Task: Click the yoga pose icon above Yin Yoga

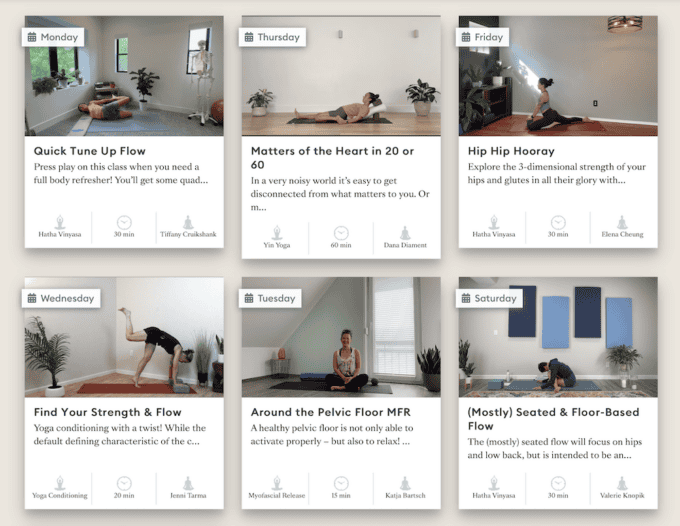Action: tap(277, 233)
